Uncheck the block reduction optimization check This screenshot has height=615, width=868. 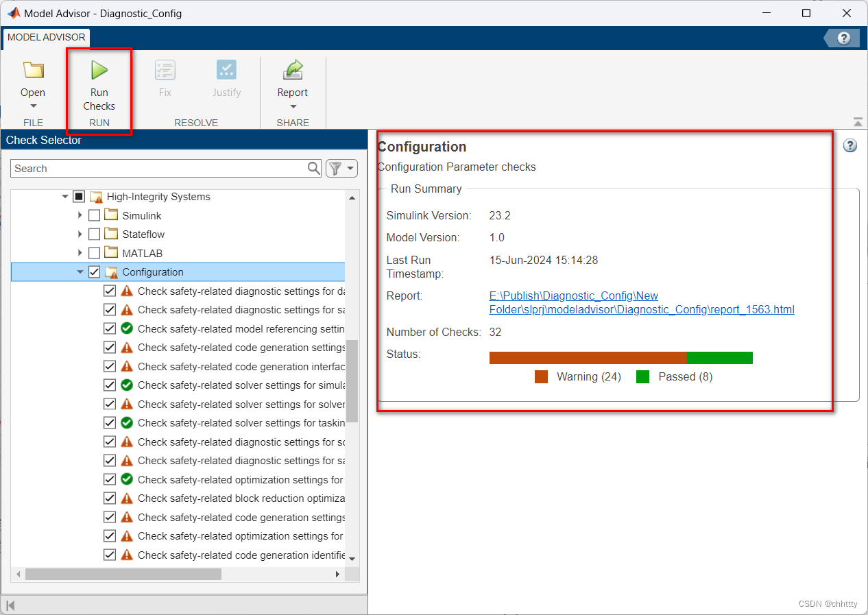click(x=110, y=498)
